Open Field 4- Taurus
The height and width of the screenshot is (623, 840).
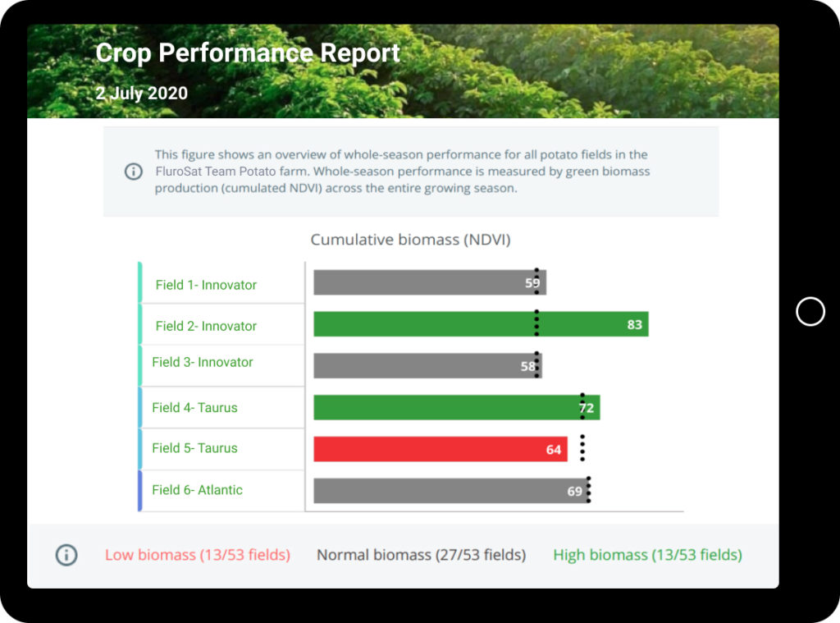coord(194,407)
